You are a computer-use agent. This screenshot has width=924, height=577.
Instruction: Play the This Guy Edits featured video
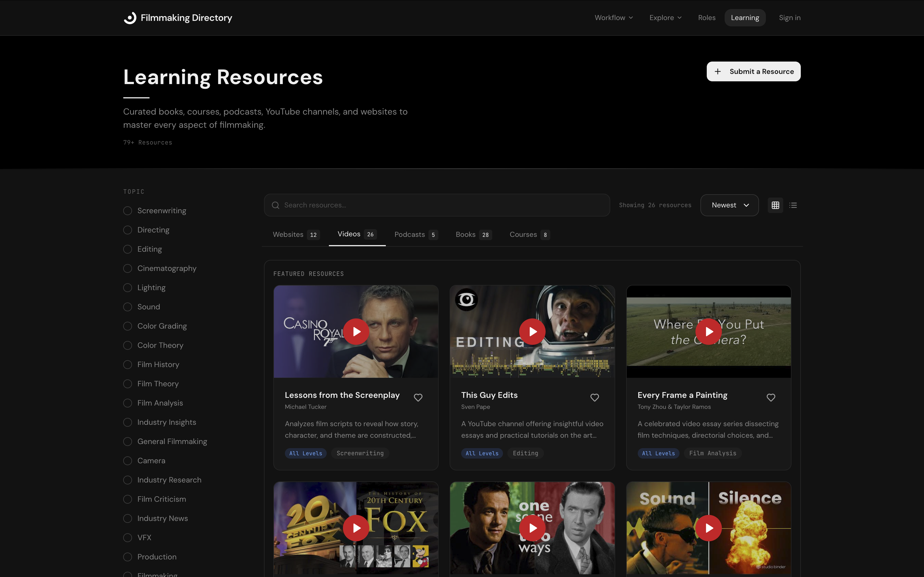tap(532, 331)
